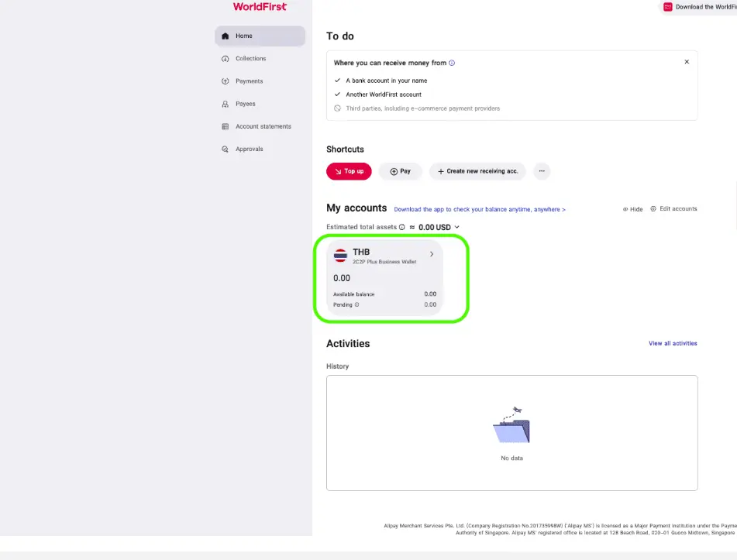Click the Payees person icon

tap(226, 104)
